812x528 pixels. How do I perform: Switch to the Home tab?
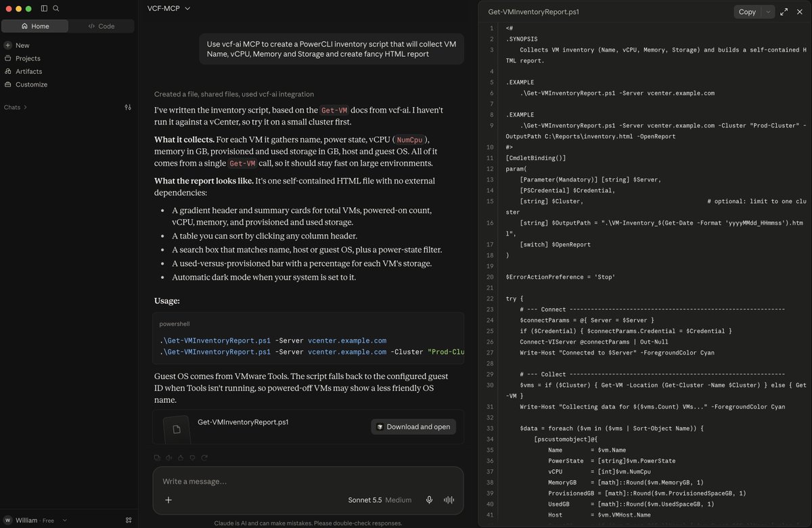pyautogui.click(x=35, y=26)
